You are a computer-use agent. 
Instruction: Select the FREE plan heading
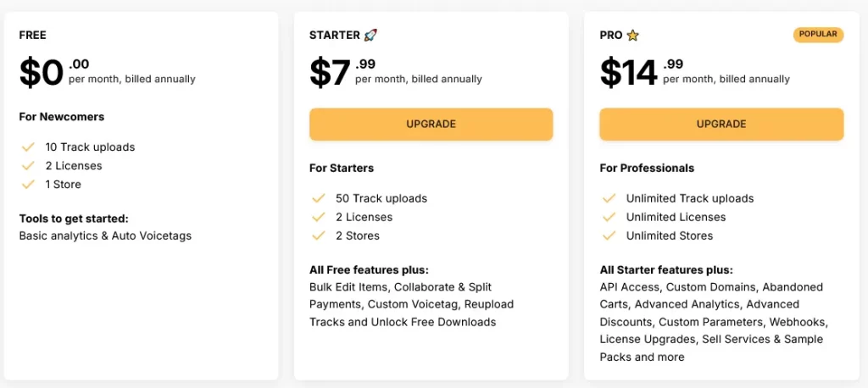33,36
